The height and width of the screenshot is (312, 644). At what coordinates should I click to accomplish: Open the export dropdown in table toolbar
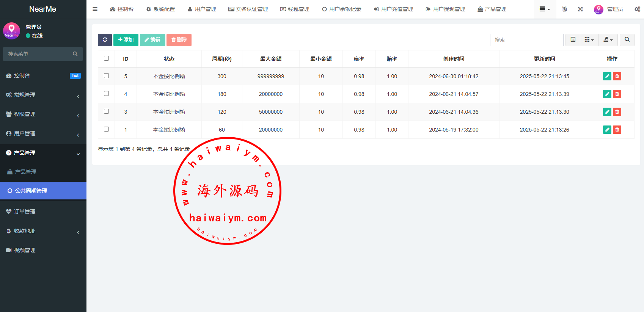(x=608, y=40)
